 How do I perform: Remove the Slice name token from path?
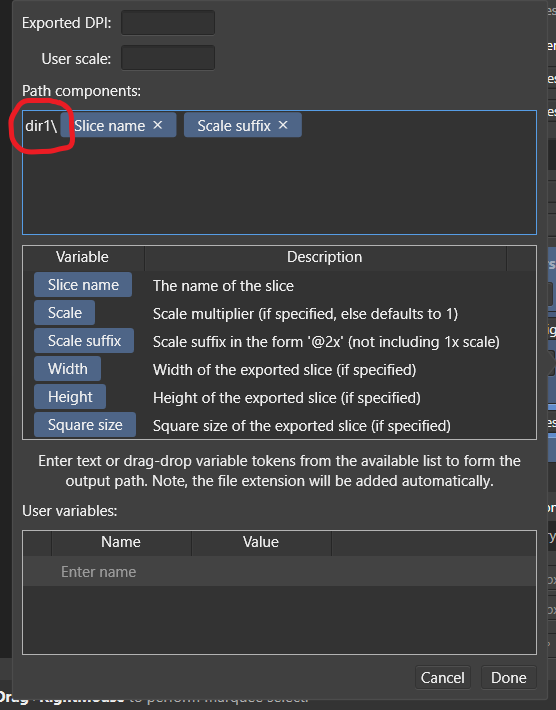point(158,125)
